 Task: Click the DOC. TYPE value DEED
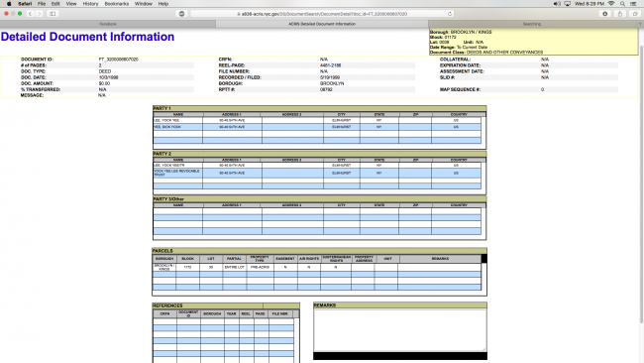pos(105,71)
